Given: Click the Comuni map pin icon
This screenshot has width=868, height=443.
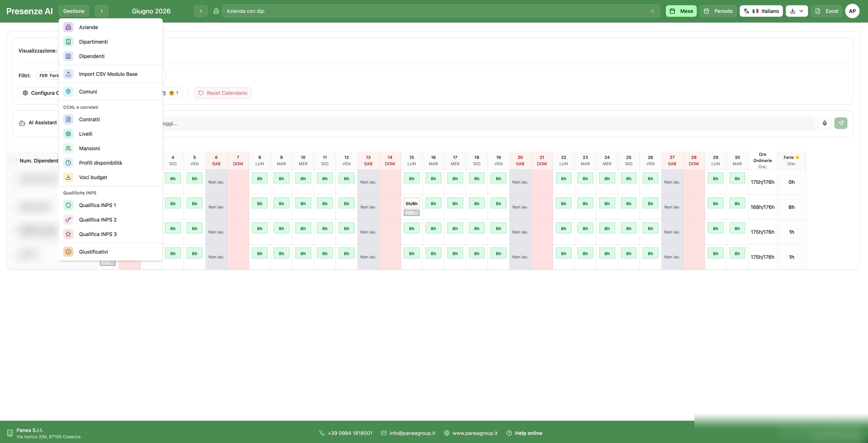Looking at the screenshot, I should click(x=68, y=92).
